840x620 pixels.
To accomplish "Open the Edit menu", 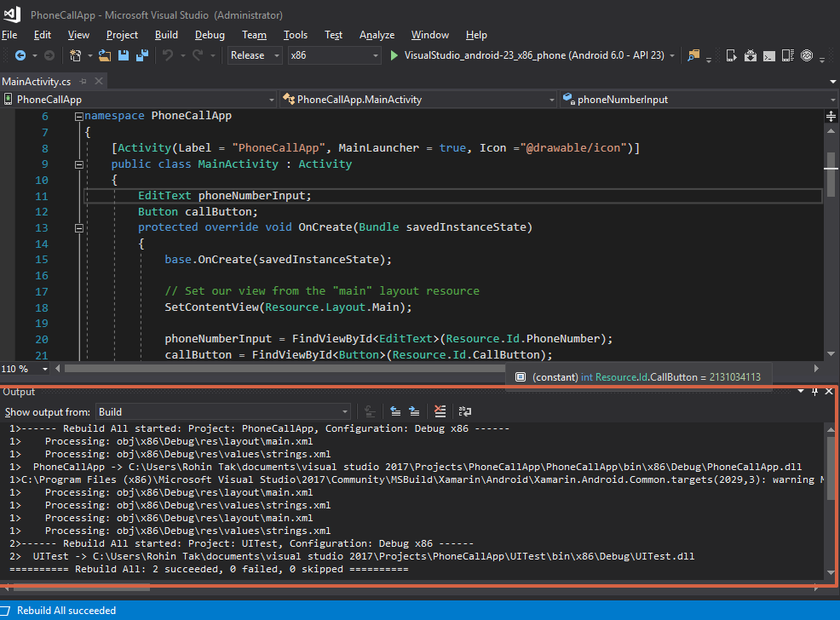I will click(43, 35).
